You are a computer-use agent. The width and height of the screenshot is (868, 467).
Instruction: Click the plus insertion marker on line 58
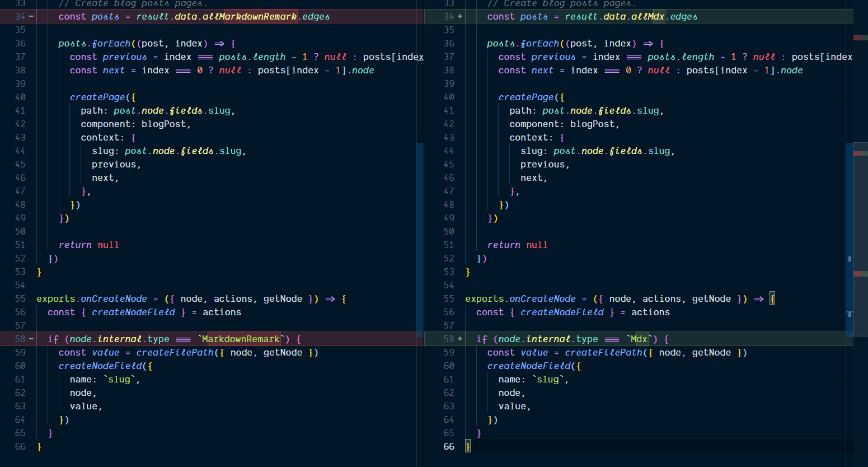460,339
